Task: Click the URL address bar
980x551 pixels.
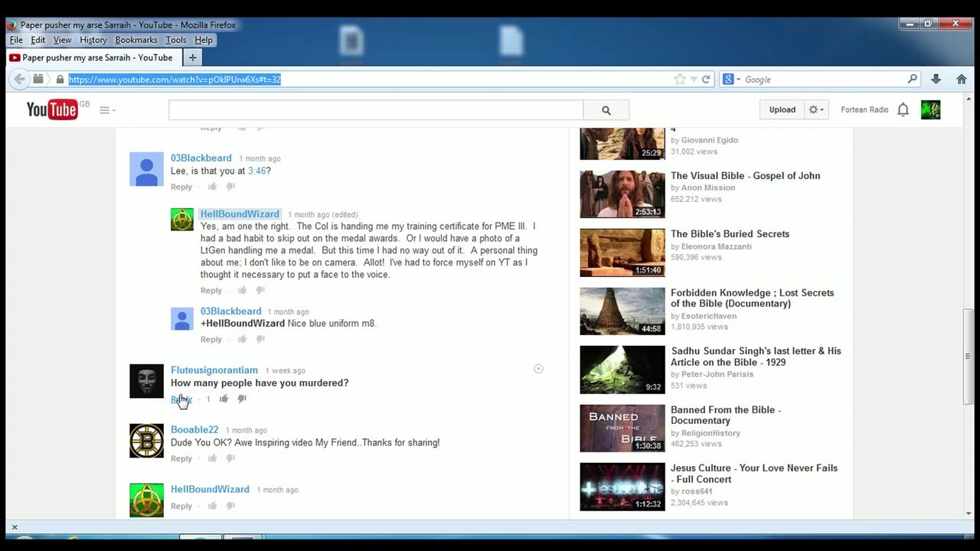Action: [x=367, y=79]
